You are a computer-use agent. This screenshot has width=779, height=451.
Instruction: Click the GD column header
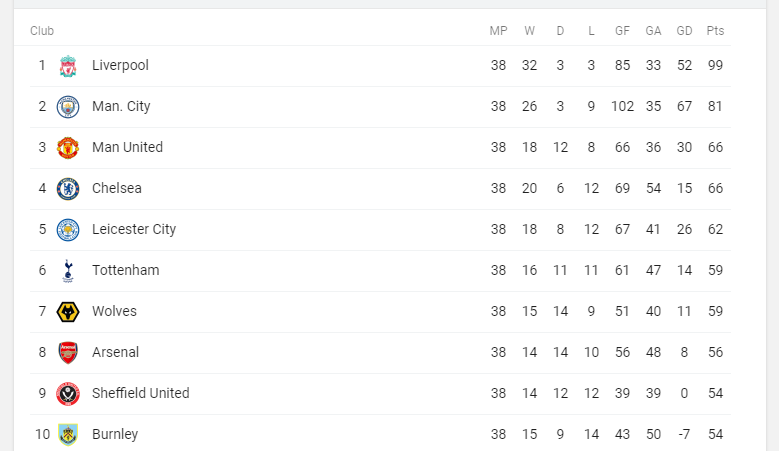click(x=684, y=31)
